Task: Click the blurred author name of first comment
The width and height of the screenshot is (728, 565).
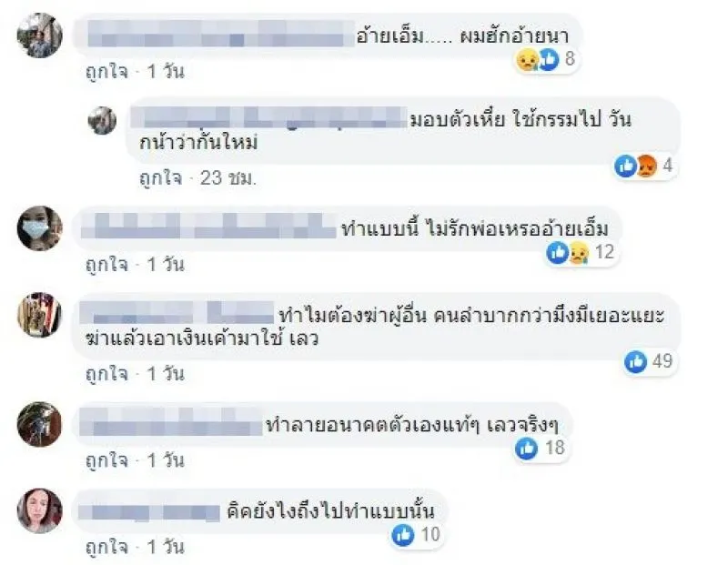Action: tap(221, 35)
